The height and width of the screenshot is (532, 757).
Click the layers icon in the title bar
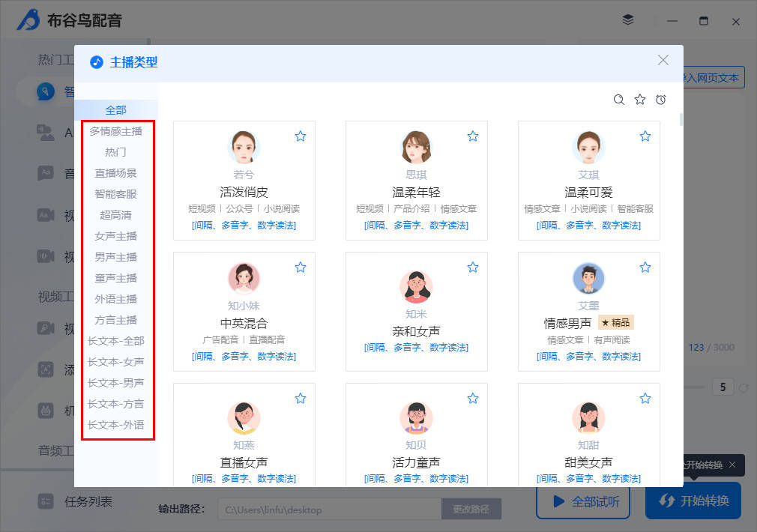click(x=628, y=20)
